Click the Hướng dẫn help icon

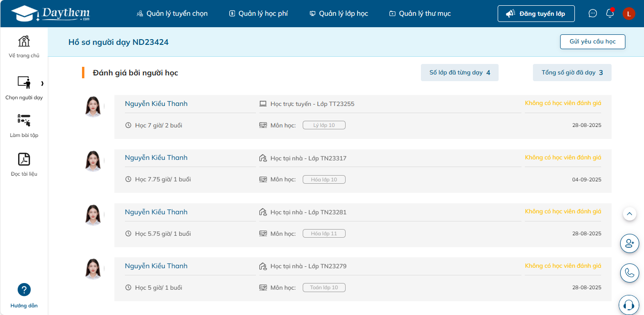coord(24,290)
